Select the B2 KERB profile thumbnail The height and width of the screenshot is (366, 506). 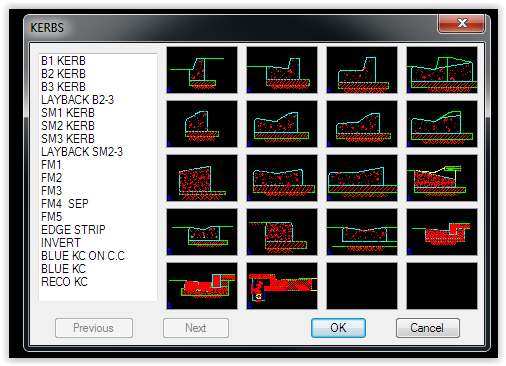tap(282, 70)
